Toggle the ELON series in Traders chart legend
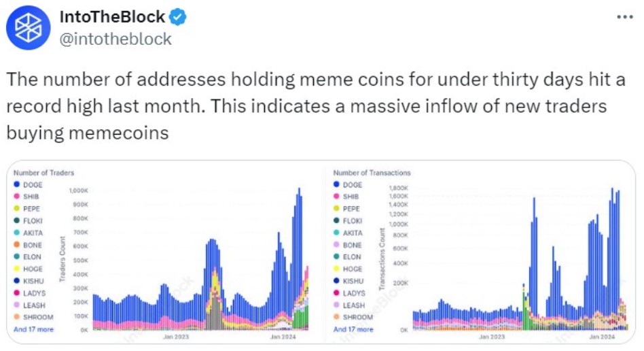 click(x=32, y=257)
